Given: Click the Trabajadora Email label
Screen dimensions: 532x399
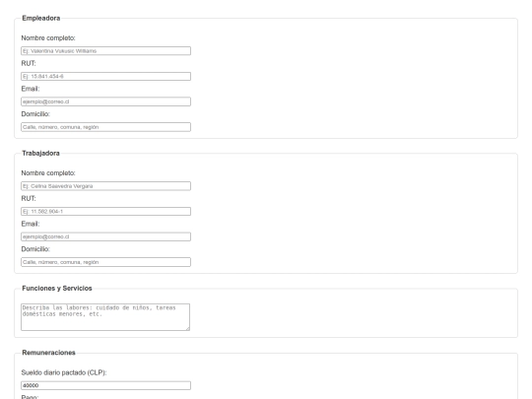Looking at the screenshot, I should coord(31,224).
